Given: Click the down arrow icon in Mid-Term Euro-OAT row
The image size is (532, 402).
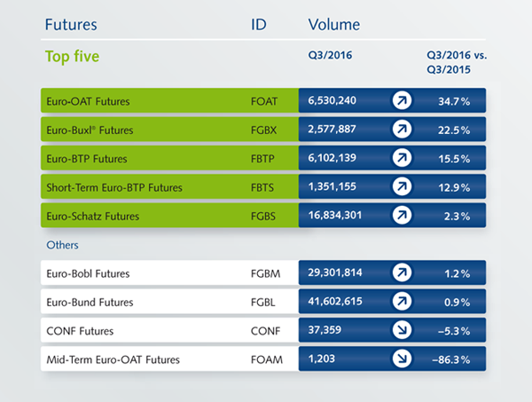Looking at the screenshot, I should click(x=403, y=359).
